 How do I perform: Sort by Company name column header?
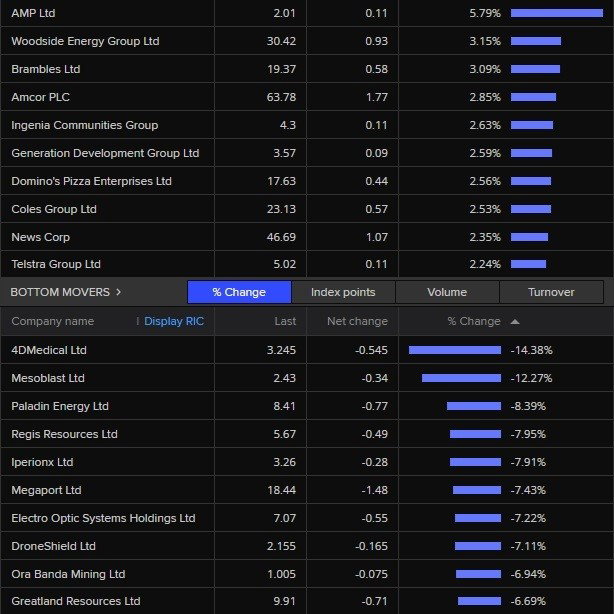pos(52,321)
